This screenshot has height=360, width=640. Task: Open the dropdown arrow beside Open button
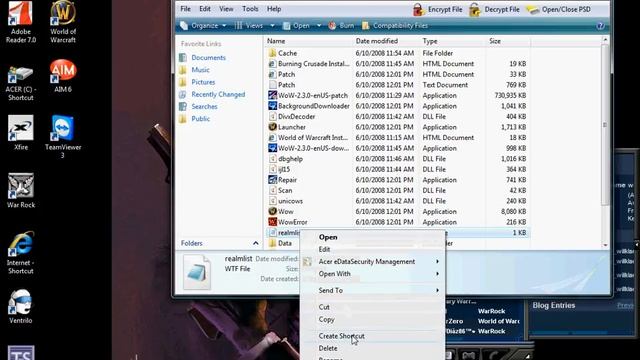pyautogui.click(x=319, y=26)
